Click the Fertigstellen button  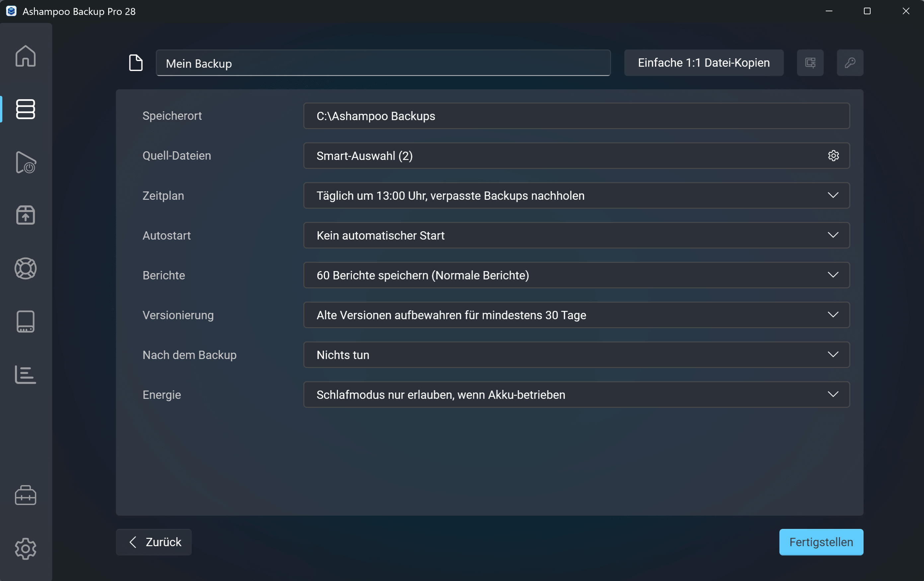821,542
